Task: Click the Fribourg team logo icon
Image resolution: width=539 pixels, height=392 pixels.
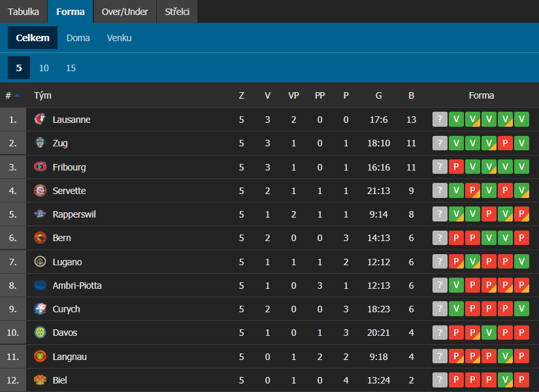Action: 41,167
